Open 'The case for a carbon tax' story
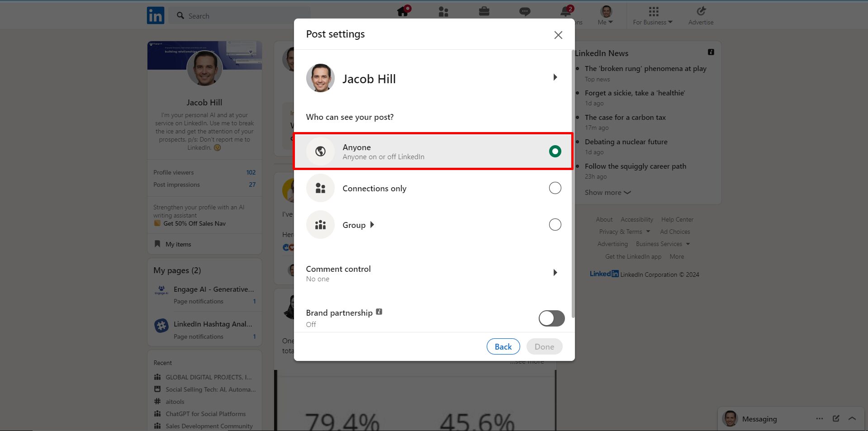This screenshot has height=431, width=868. coord(625,118)
